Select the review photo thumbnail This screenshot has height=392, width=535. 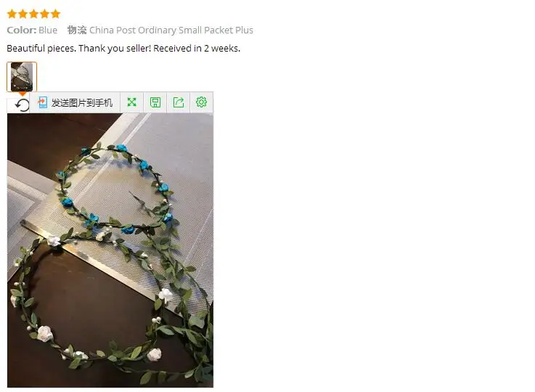(22, 77)
